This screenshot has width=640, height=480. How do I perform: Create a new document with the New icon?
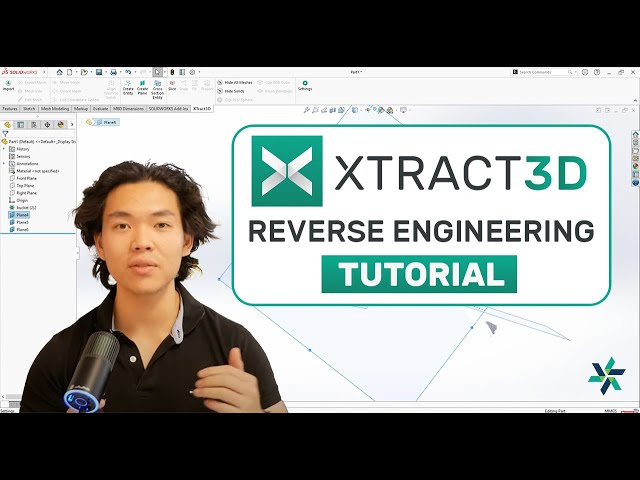pyautogui.click(x=70, y=72)
